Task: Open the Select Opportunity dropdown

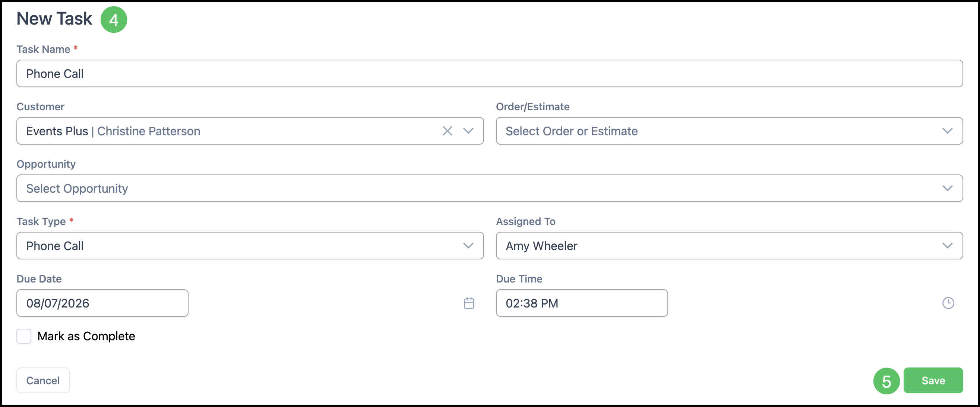Action: [x=490, y=188]
